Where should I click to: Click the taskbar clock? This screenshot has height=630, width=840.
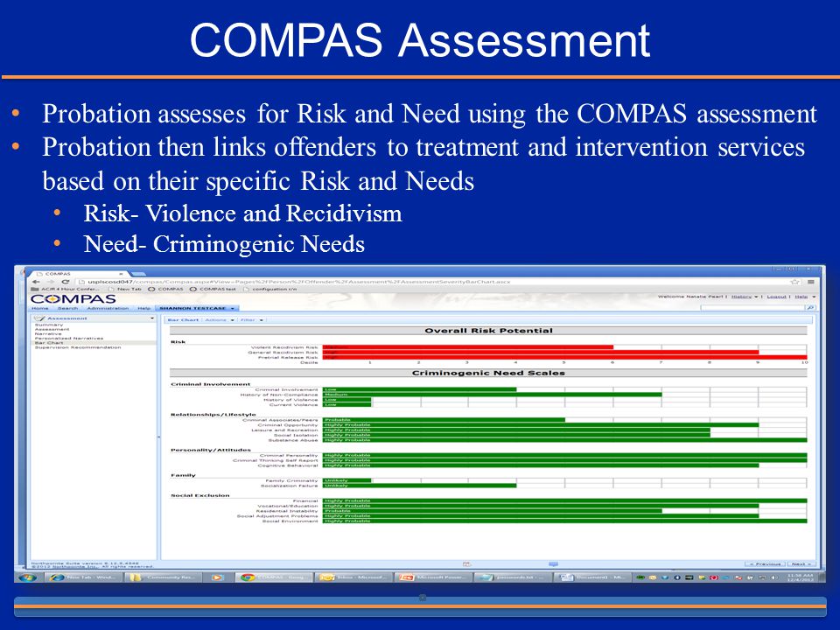(x=800, y=577)
